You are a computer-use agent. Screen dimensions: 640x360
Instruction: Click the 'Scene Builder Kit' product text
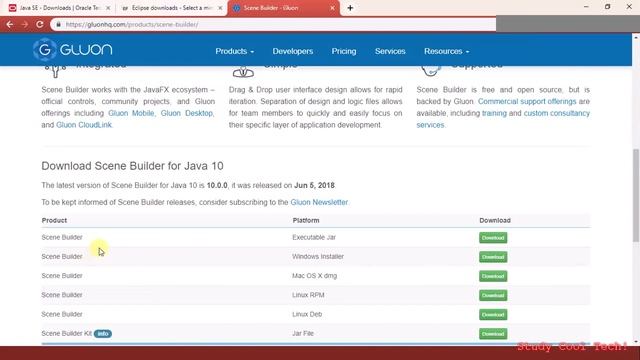[x=67, y=333]
